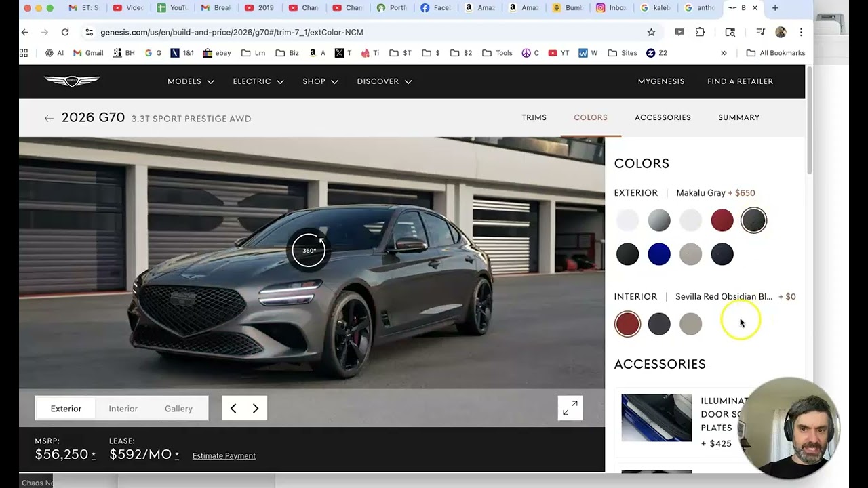This screenshot has height=488, width=868.
Task: Click the Genesis winged logo
Action: pyautogui.click(x=72, y=81)
